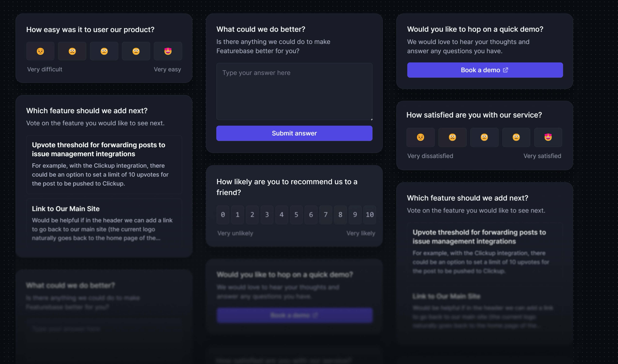Select the very difficult persevering face emoji
This screenshot has height=364, width=618.
coord(40,51)
